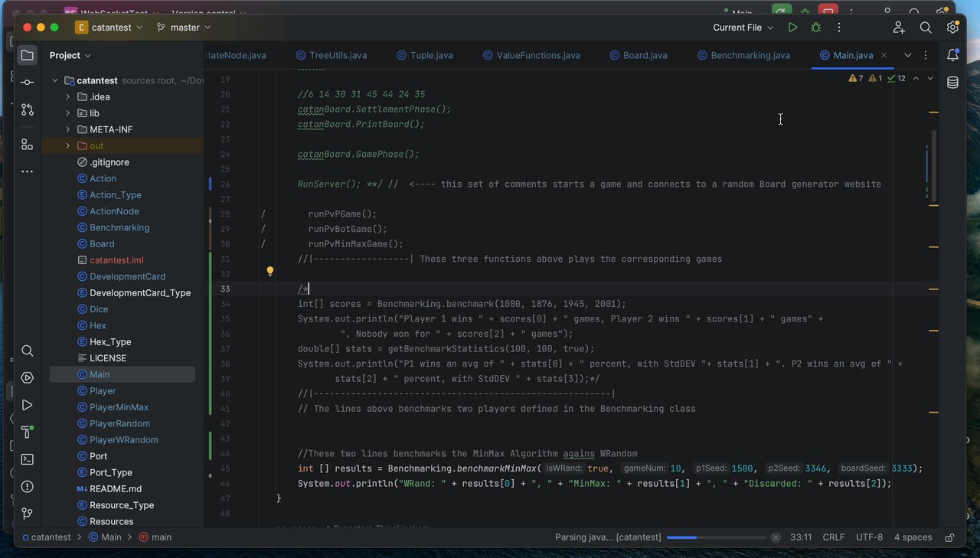Open the Terminal tool window
This screenshot has width=980, height=558.
(x=28, y=459)
